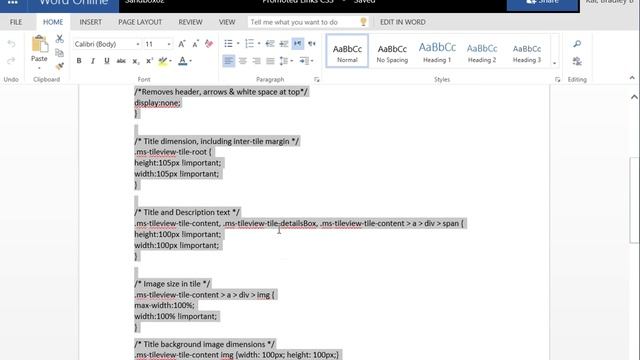Open numbering style dropdown arrow

point(259,44)
